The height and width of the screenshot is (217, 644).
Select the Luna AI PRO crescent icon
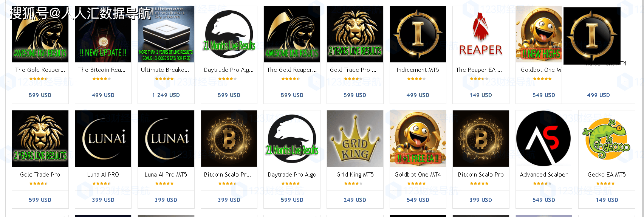[x=103, y=139]
